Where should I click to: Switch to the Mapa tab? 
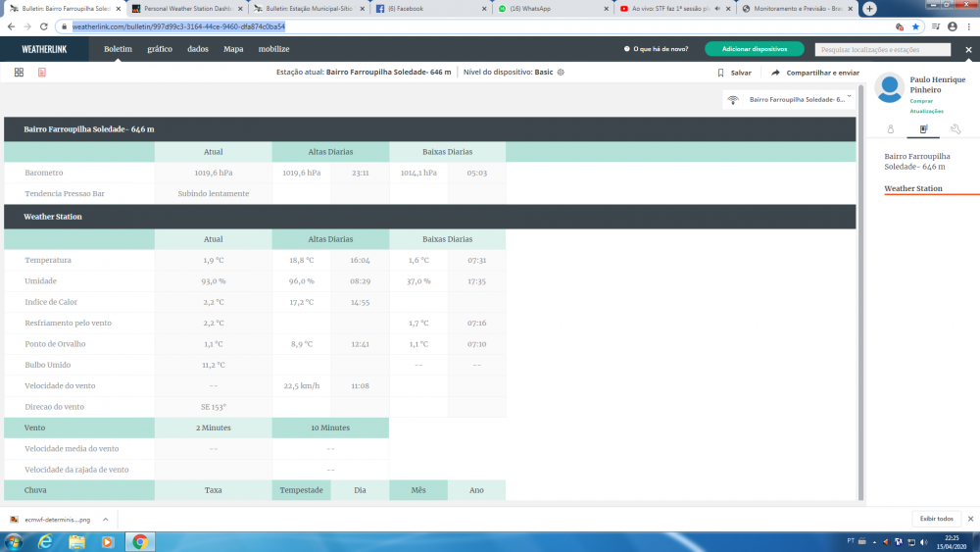point(233,49)
